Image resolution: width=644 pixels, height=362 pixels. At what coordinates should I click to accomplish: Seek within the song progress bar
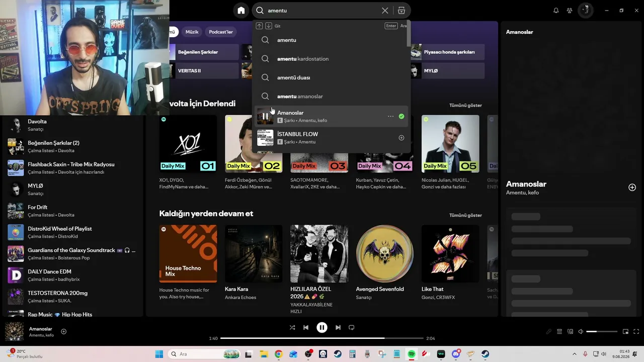click(322, 338)
